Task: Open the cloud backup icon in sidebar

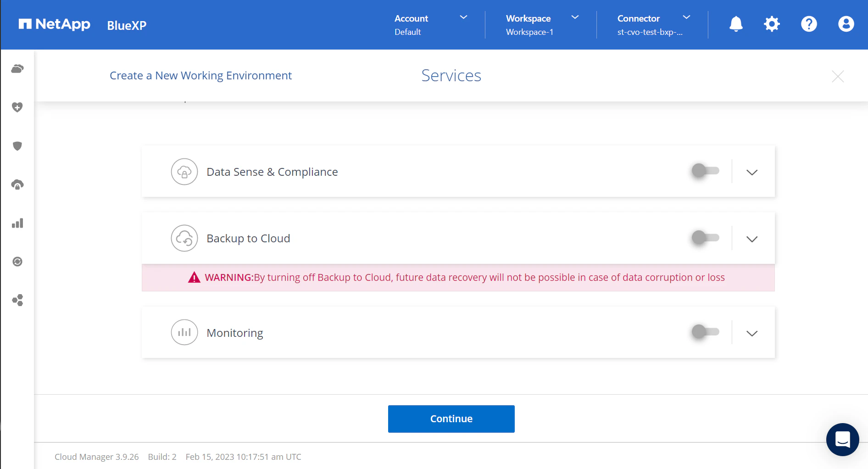Action: pos(17,184)
